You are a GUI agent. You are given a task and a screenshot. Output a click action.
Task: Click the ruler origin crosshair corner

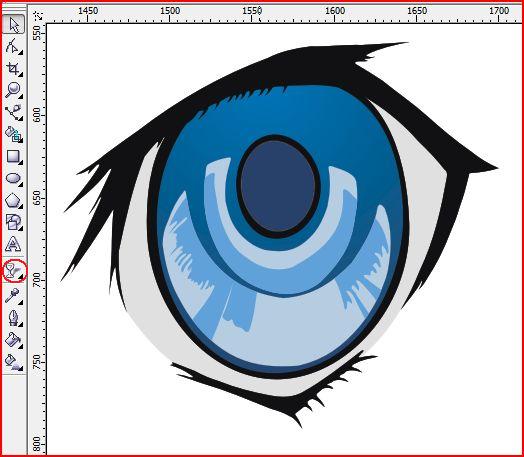pos(38,15)
